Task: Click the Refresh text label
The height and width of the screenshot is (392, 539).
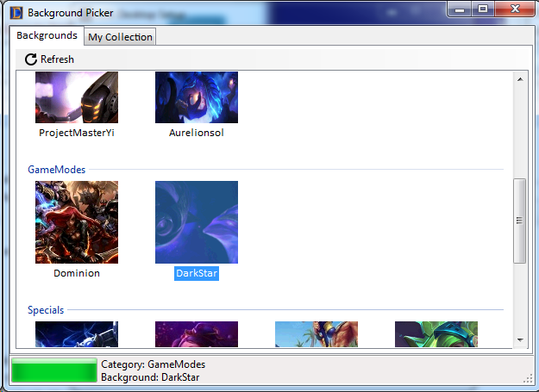Action: (x=57, y=59)
